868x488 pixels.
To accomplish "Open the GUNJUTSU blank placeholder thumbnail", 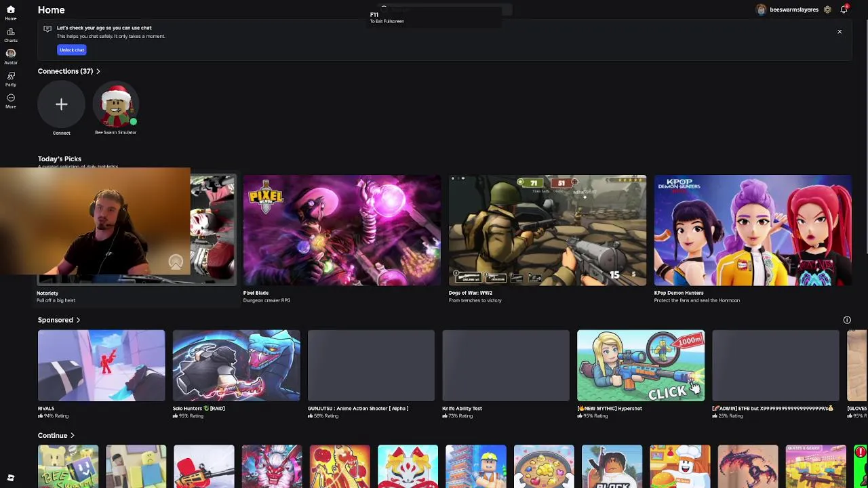I will pos(371,366).
